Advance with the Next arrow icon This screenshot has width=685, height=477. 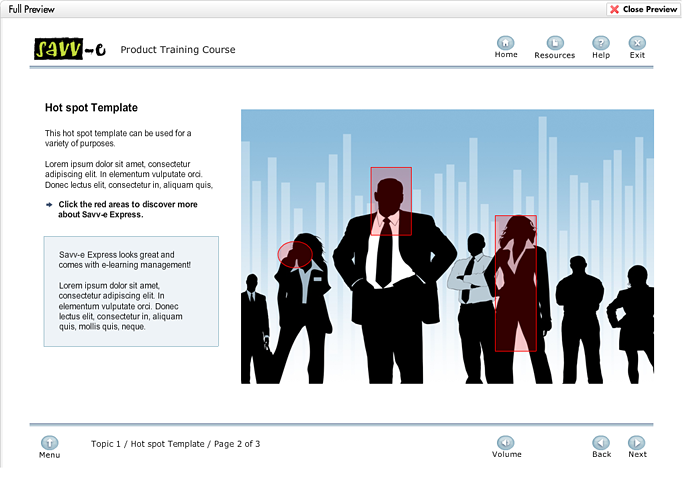click(637, 443)
